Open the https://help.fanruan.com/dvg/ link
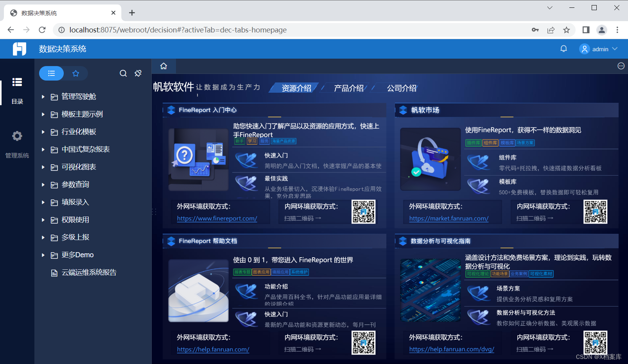This screenshot has height=364, width=628. pyautogui.click(x=452, y=350)
